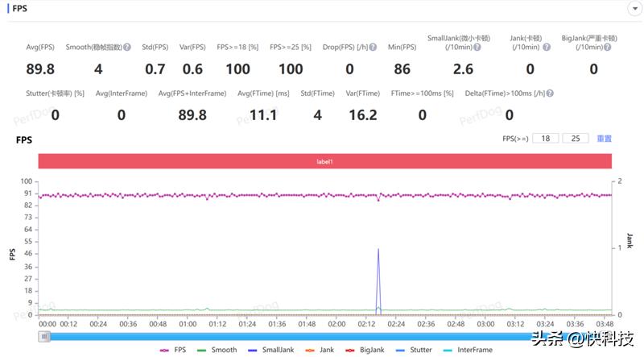Screen dimensions: 644x357
Task: Click the blue reset link beside FPS thresholds
Action: [x=605, y=139]
